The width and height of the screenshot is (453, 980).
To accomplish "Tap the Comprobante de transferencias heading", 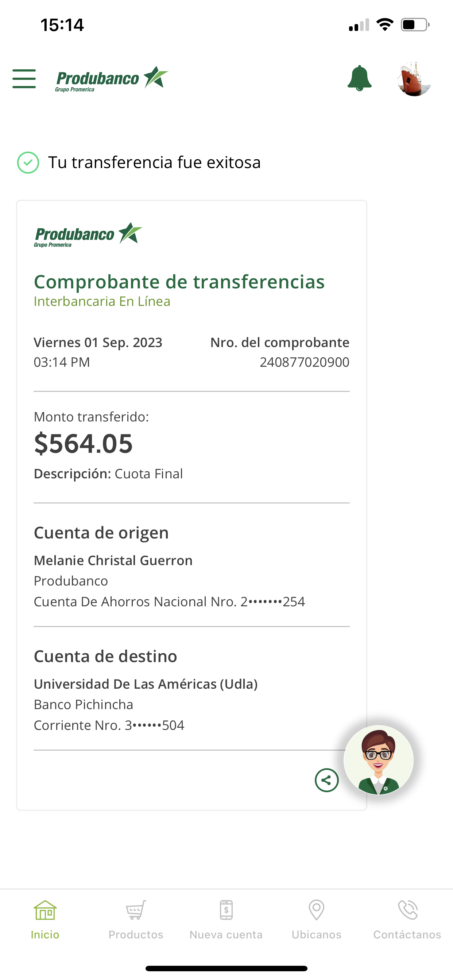I will pyautogui.click(x=179, y=282).
